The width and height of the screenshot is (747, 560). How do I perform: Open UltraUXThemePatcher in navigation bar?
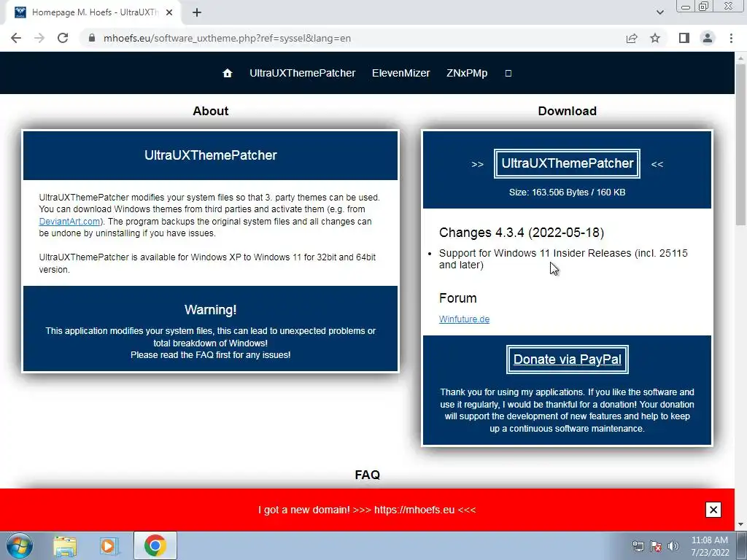303,73
